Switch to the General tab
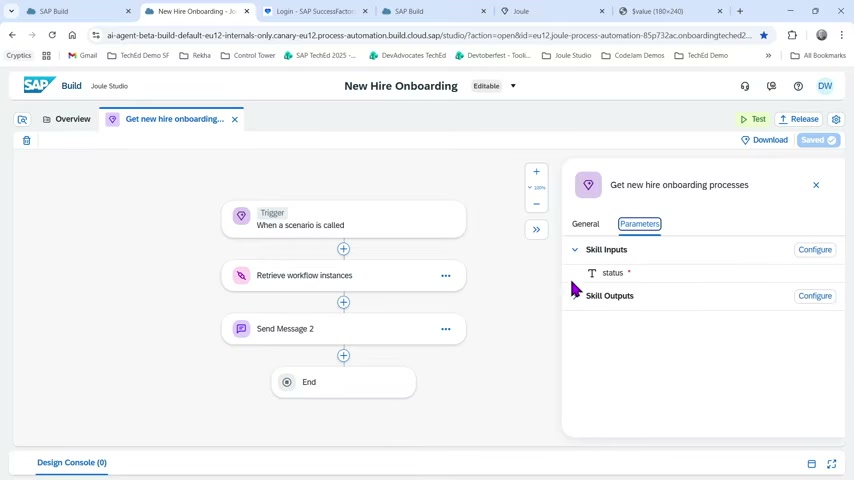This screenshot has height=480, width=854. 585,224
